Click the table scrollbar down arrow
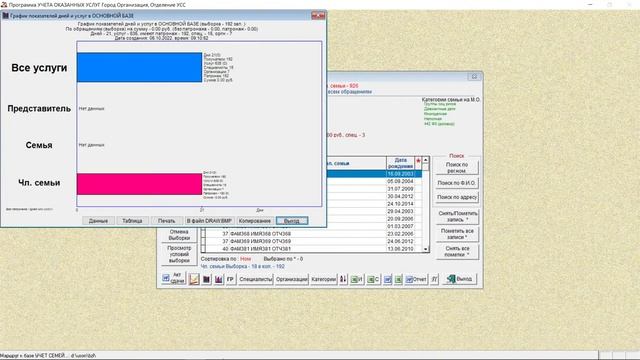 (426, 249)
